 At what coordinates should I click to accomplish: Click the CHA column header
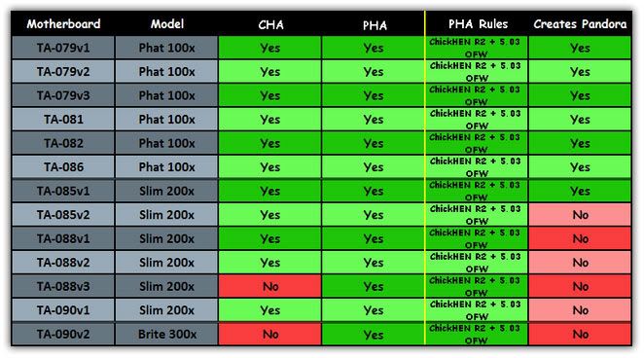click(x=270, y=23)
